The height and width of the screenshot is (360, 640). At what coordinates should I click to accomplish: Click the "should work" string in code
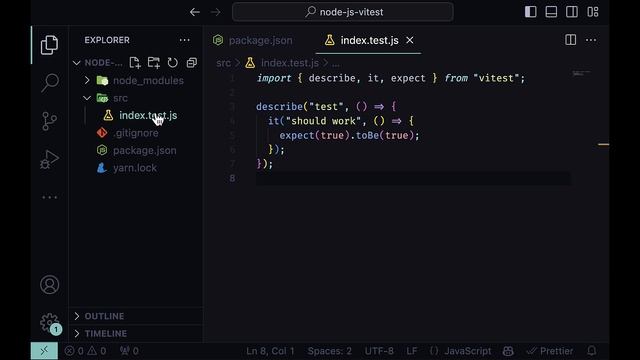(323, 121)
